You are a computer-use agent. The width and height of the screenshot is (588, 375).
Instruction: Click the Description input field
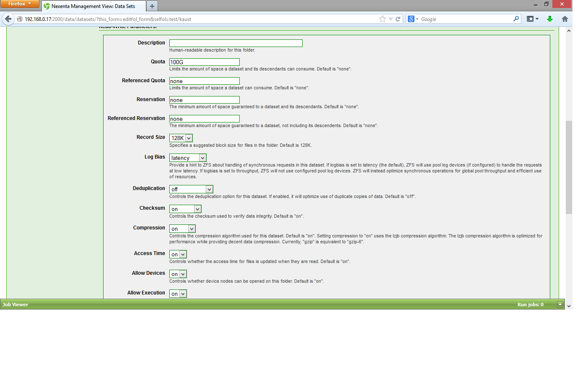(x=236, y=43)
